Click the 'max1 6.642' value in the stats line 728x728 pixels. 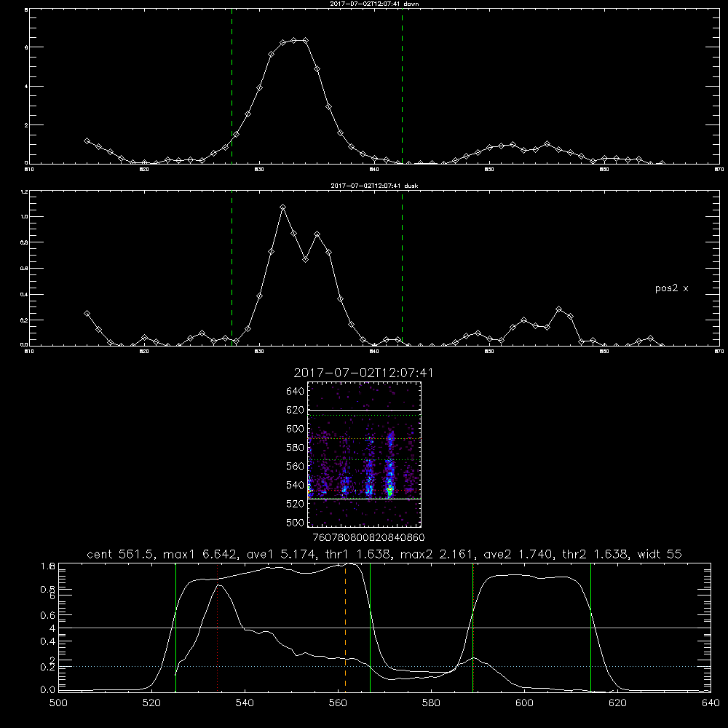[201, 554]
